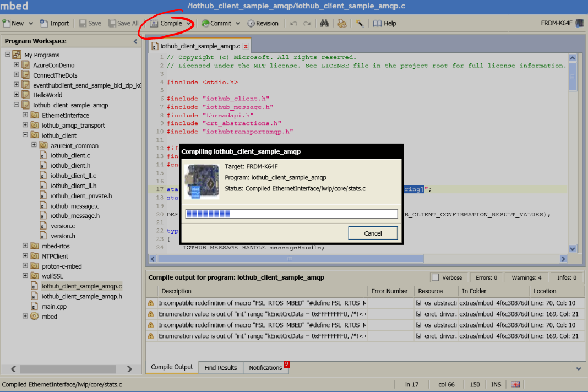Expand the EthernetInterface folder
Image resolution: width=588 pixels, height=392 pixels.
(25, 115)
